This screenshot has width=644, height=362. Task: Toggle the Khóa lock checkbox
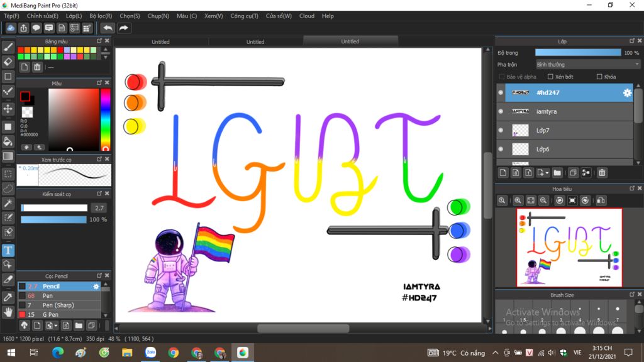click(599, 77)
